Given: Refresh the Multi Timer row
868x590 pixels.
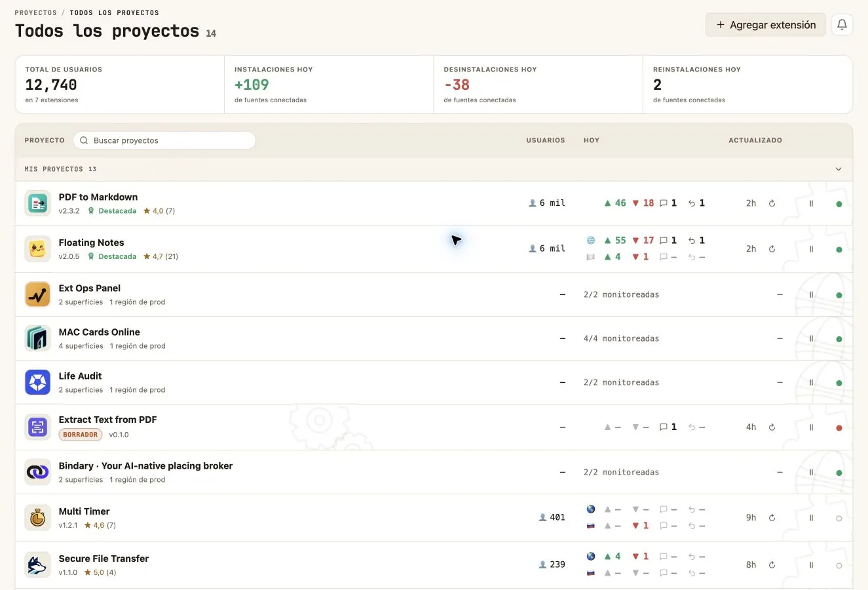Looking at the screenshot, I should pyautogui.click(x=772, y=518).
